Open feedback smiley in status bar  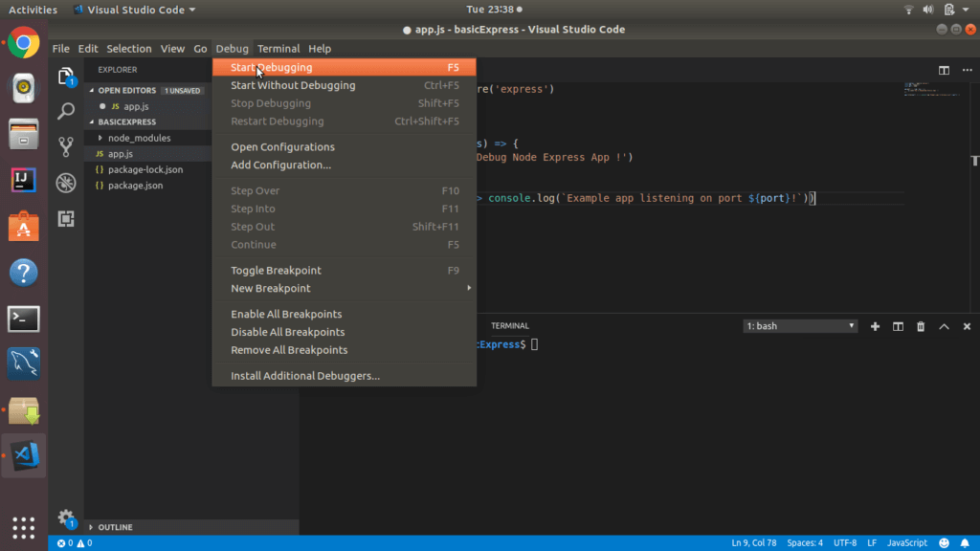(944, 543)
